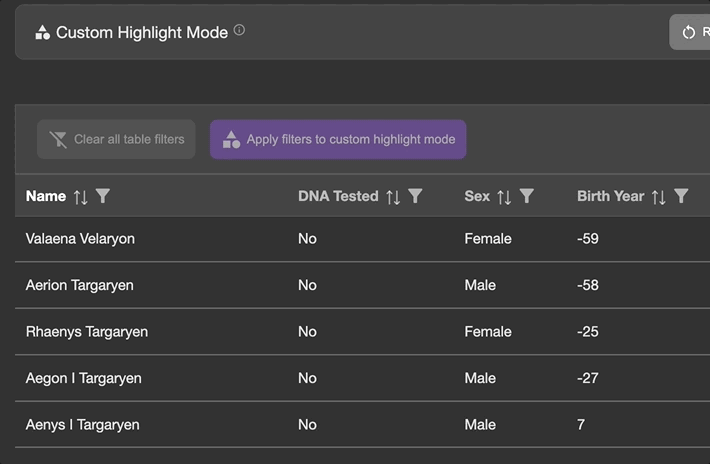
Task: Choose the Aegon I Targaryen entry
Action: [x=83, y=379]
